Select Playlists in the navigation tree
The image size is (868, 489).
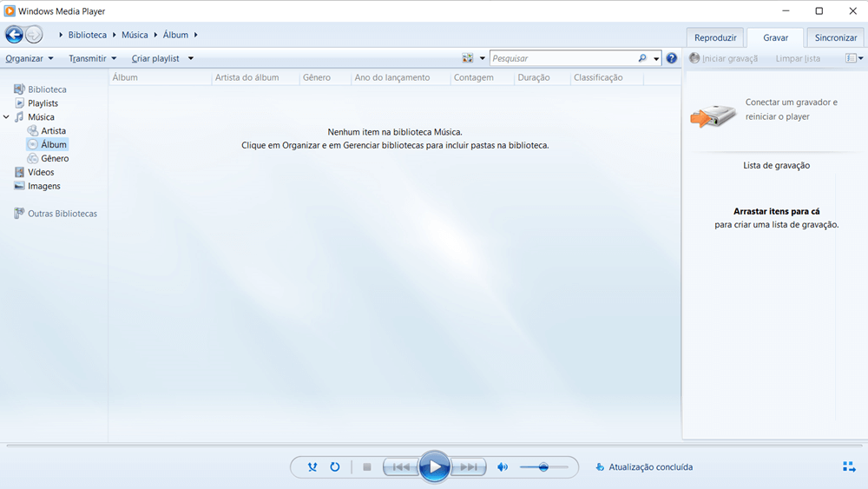coord(43,103)
